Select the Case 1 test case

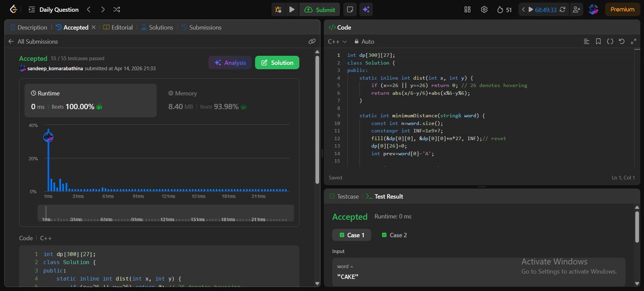[352, 235]
